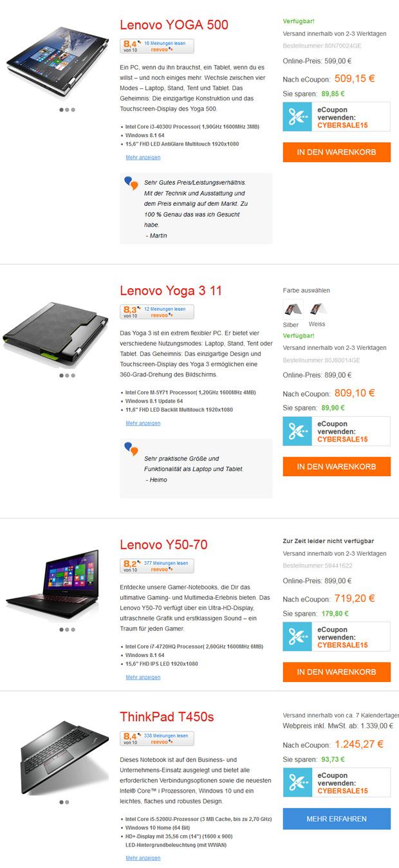Image resolution: width=399 pixels, height=868 pixels.
Task: Click the scissors eCoupon icon for YOGA 500
Action: click(297, 116)
